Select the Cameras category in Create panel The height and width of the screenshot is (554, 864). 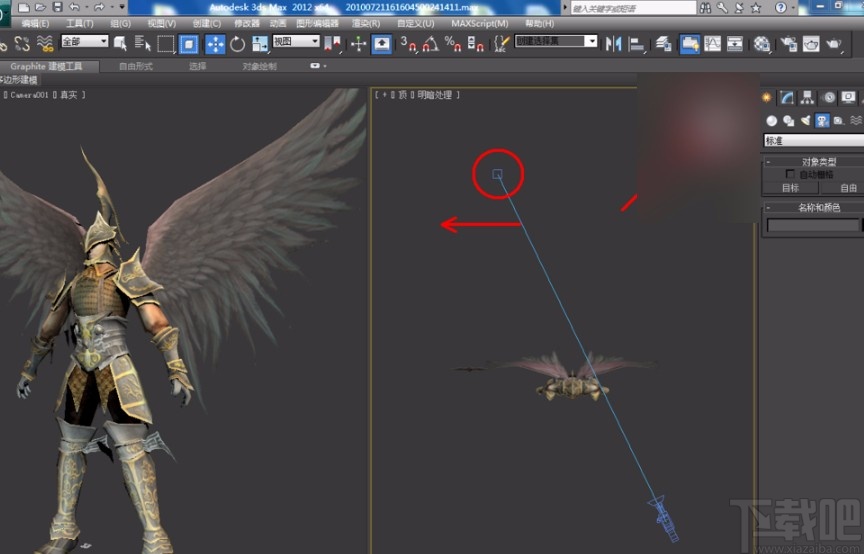click(822, 120)
